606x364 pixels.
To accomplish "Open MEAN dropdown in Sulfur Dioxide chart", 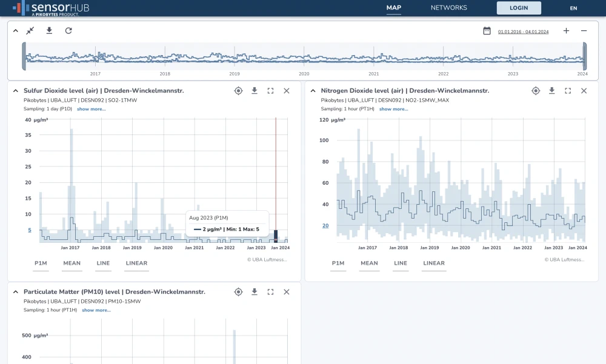I will click(72, 263).
